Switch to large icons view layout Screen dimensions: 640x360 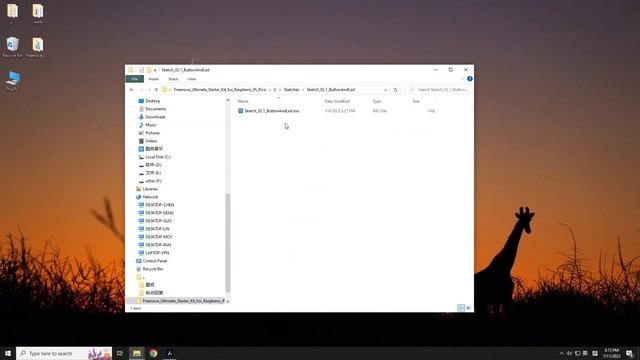coord(469,308)
